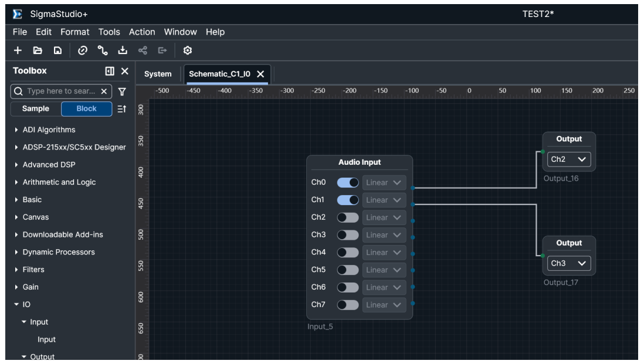Viewport: 644px width, 364px height.
Task: Click the magnifier search icon
Action: [19, 91]
